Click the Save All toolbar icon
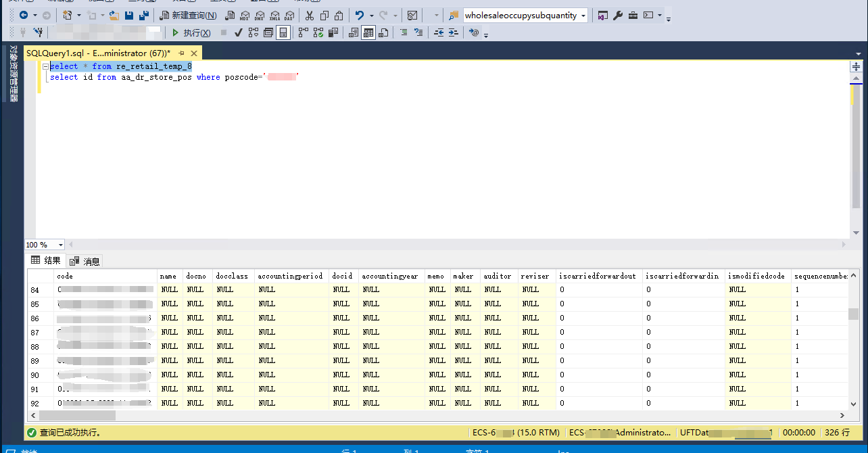 tap(143, 16)
